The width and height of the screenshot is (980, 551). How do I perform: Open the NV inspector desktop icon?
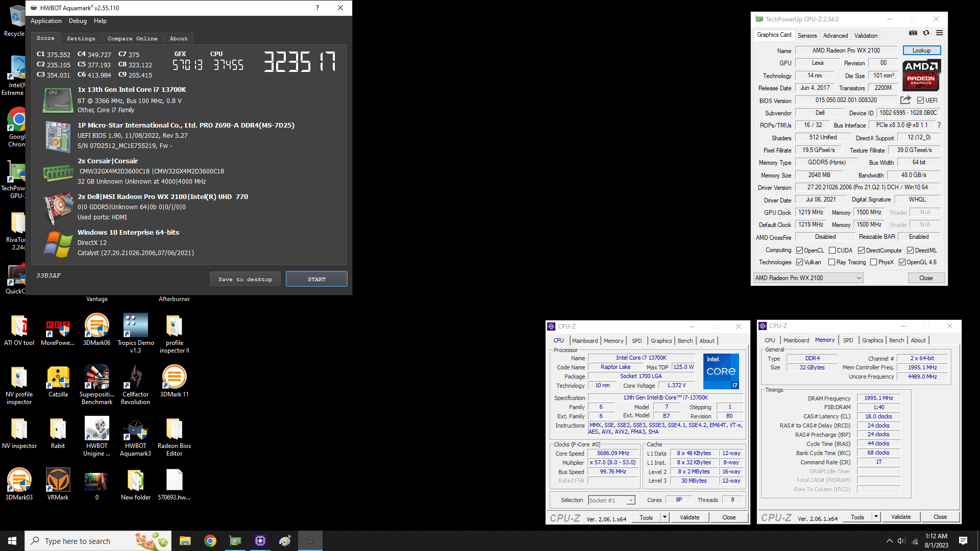[x=19, y=433]
